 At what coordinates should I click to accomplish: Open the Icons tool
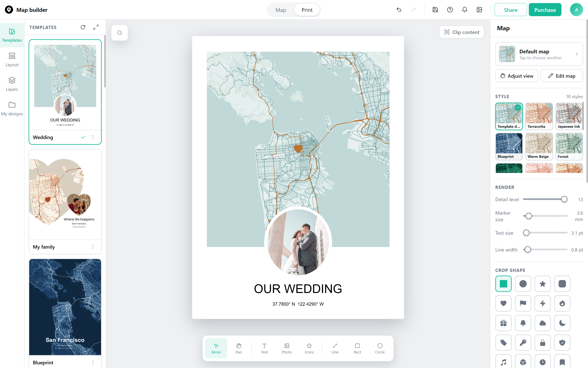309,348
